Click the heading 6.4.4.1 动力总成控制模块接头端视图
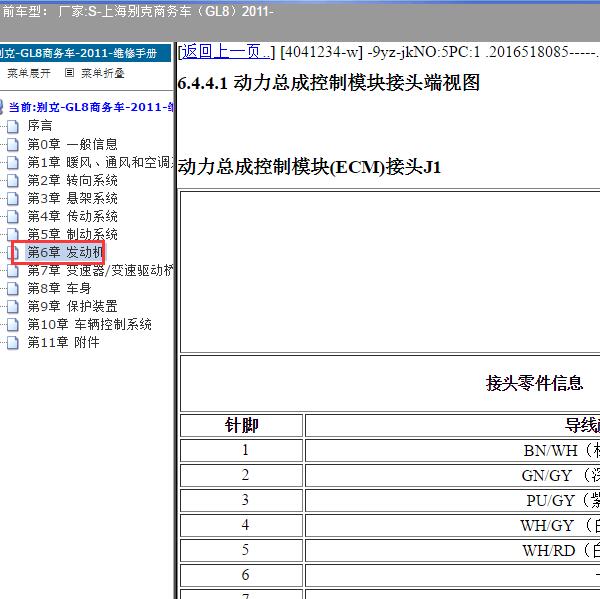 329,82
